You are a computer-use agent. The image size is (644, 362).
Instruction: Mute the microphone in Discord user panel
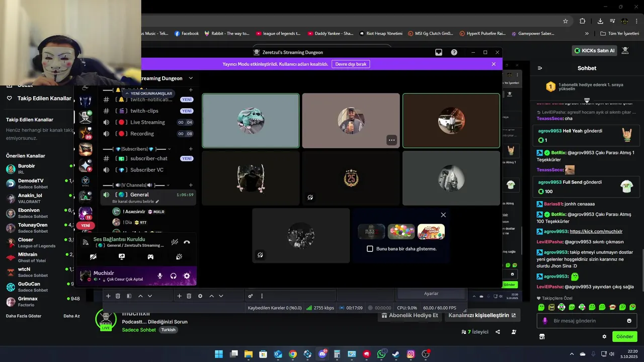160,276
